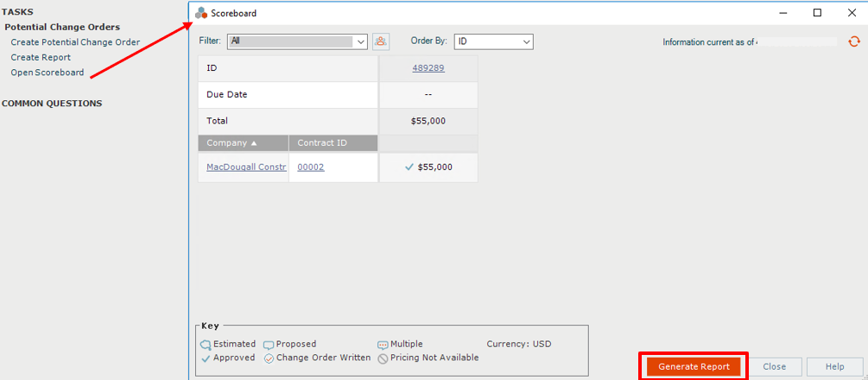Open the company filter people icon
The image size is (868, 380).
point(381,41)
